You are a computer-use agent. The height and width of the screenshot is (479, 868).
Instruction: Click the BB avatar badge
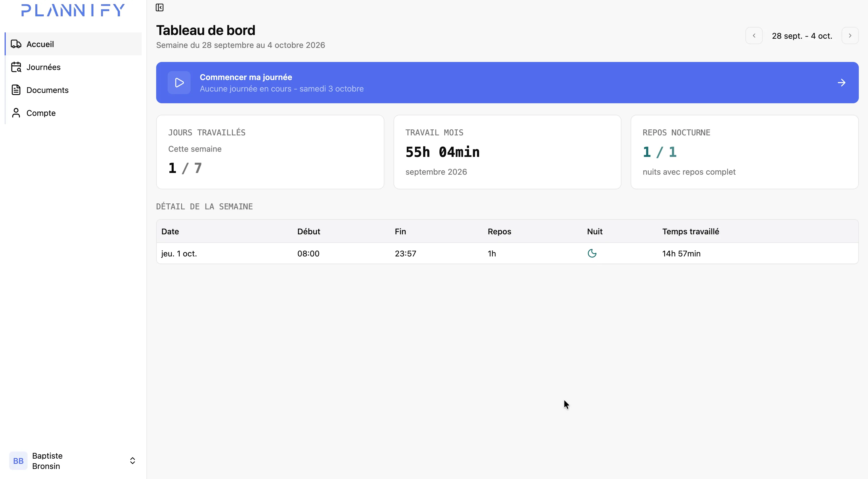point(18,460)
